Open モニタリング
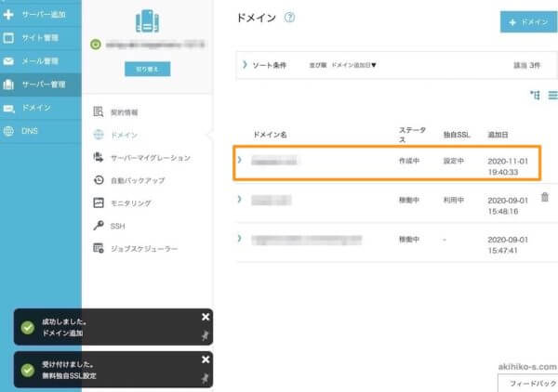The height and width of the screenshot is (392, 558). 131,203
